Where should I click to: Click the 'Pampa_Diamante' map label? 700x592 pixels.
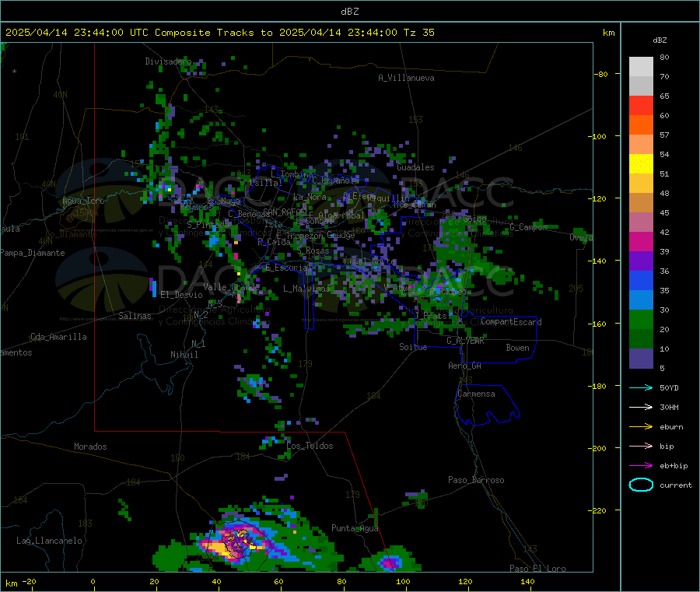pos(33,253)
